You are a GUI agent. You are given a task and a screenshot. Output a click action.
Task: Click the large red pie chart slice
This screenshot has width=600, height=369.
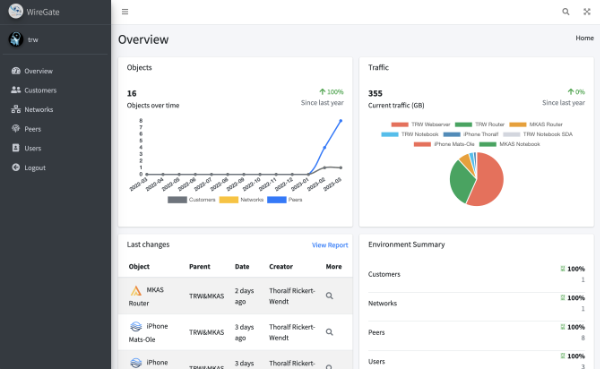click(490, 180)
